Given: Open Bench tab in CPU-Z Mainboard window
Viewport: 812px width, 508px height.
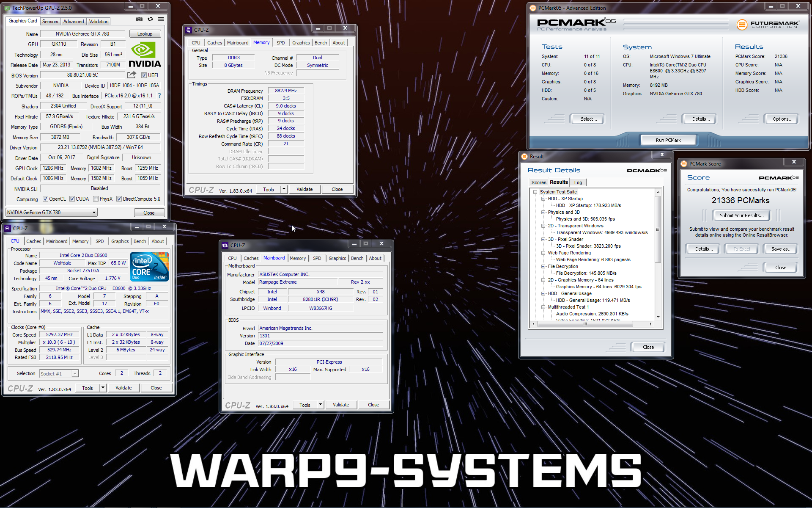Looking at the screenshot, I should tap(357, 258).
